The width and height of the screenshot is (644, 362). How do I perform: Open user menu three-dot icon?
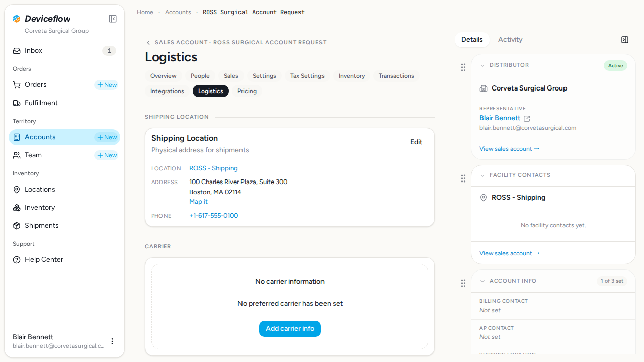pyautogui.click(x=112, y=341)
